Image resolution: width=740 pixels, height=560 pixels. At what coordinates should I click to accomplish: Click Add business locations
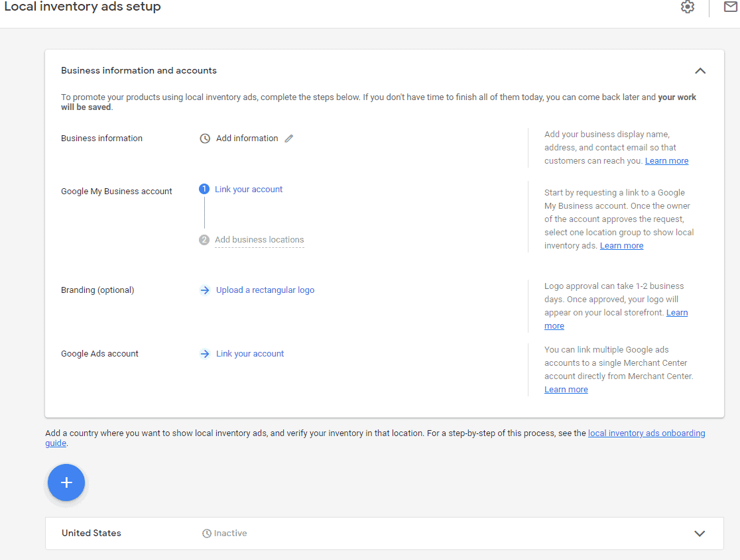(x=259, y=240)
